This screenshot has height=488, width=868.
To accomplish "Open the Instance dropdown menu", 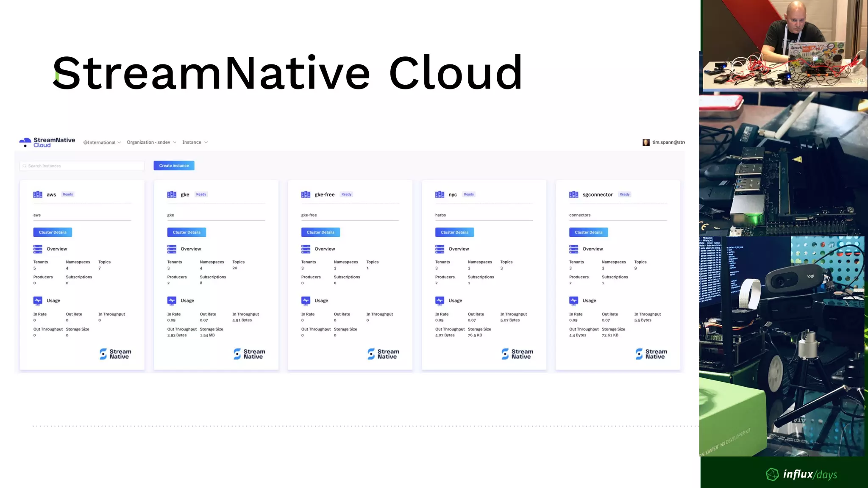I will coord(195,142).
